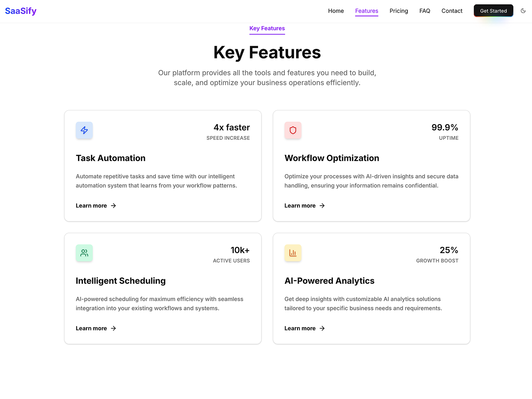The image size is (532, 399).
Task: Click the arrow icon beside Task Automation's Learn more
Action: pos(113,205)
